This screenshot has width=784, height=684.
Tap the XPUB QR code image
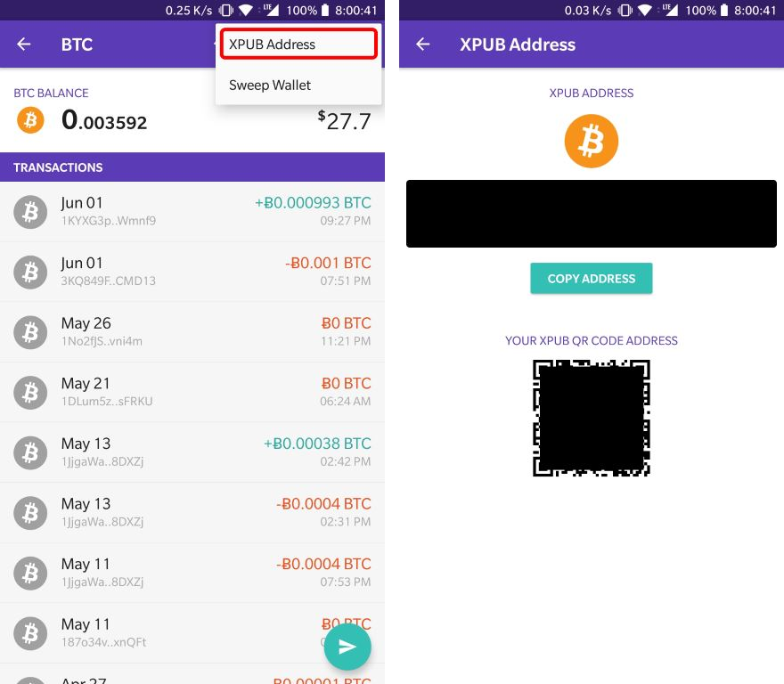(591, 418)
